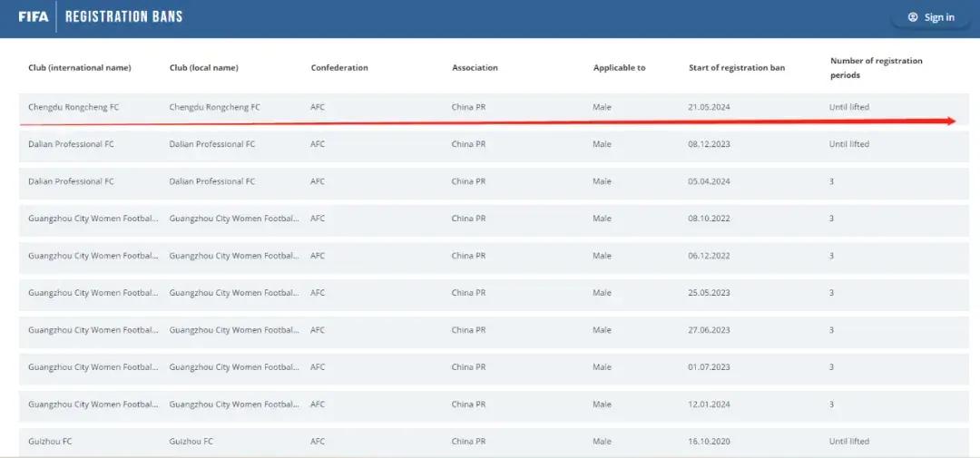Click the user icon beside Sign in
This screenshot has height=458, width=980.
click(x=913, y=17)
